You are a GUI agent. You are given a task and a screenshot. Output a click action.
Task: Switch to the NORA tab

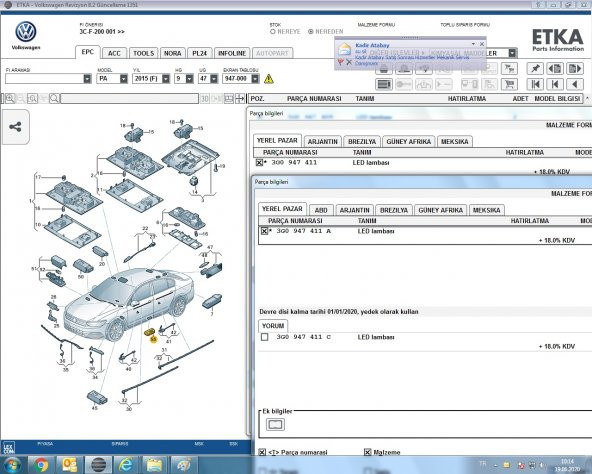point(173,53)
